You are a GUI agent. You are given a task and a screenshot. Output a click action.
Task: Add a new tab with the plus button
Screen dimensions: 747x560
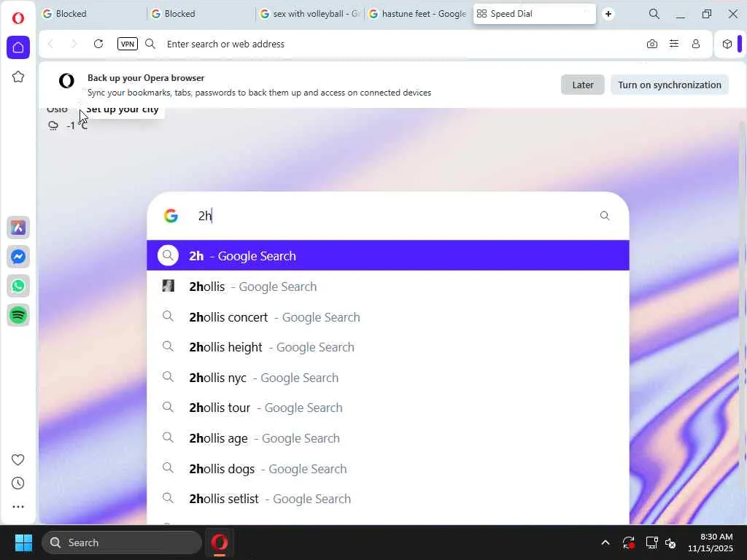pyautogui.click(x=608, y=14)
